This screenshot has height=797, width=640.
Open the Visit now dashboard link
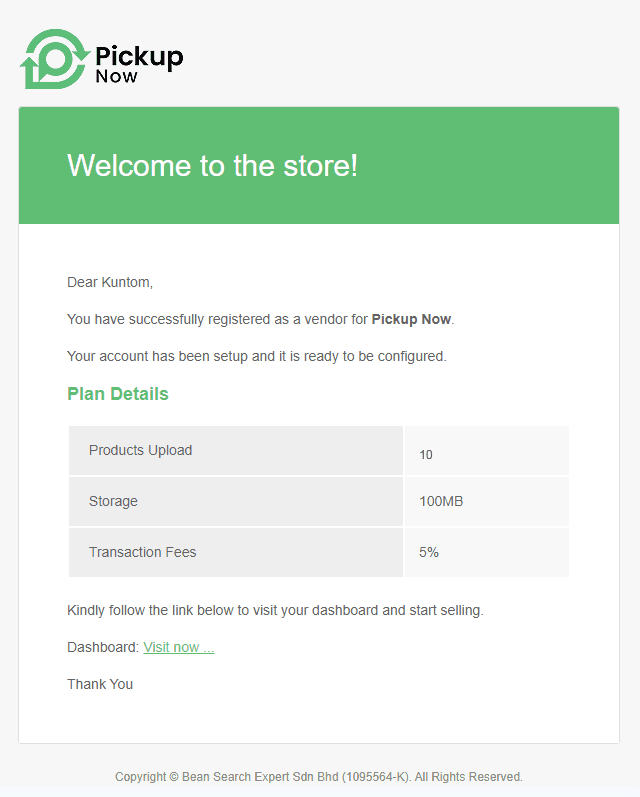pos(178,647)
